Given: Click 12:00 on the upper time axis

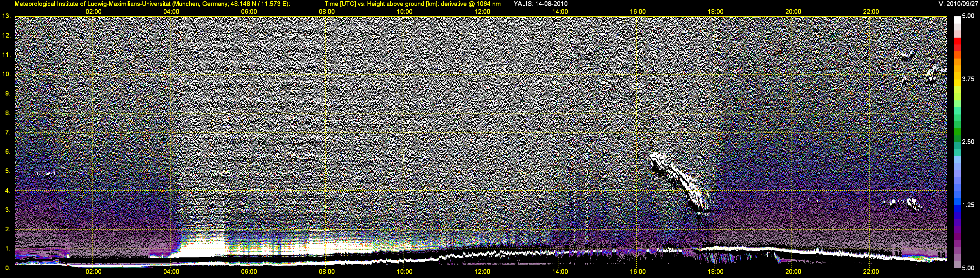Looking at the screenshot, I should 482,12.
